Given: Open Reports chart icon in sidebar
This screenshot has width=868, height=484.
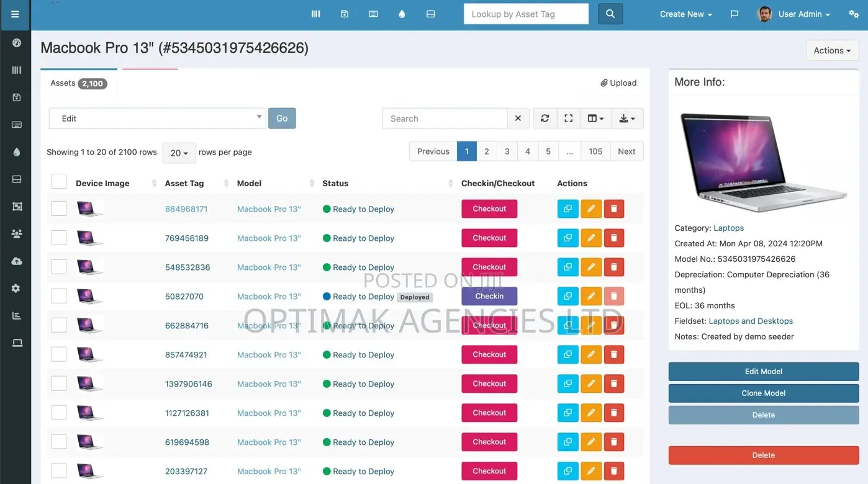Looking at the screenshot, I should 17,316.
